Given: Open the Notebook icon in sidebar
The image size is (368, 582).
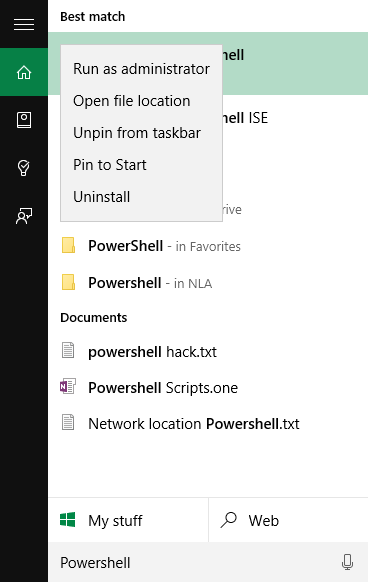Looking at the screenshot, I should pyautogui.click(x=24, y=120).
